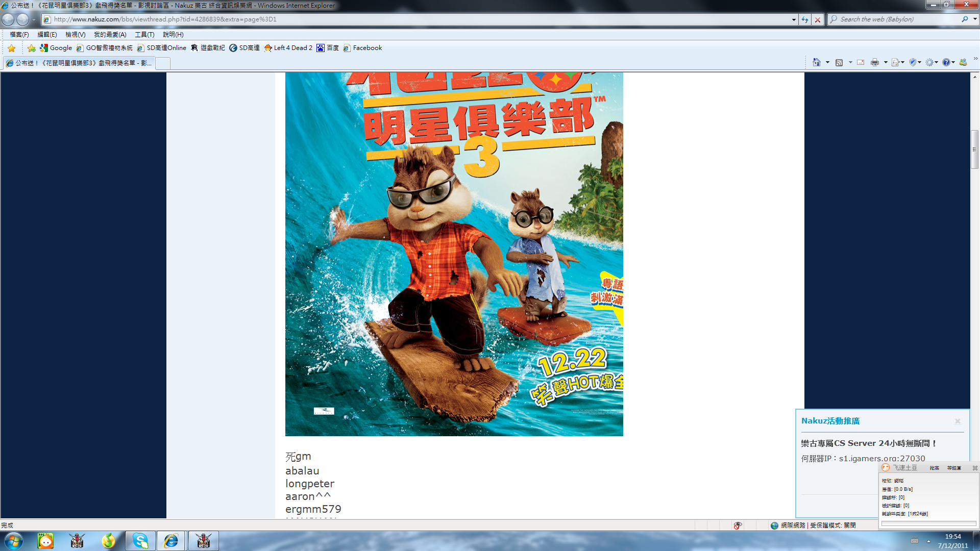Viewport: 980px width, 551px height.
Task: Open the 遊戲戰紀 favorites link
Action: tap(208, 48)
